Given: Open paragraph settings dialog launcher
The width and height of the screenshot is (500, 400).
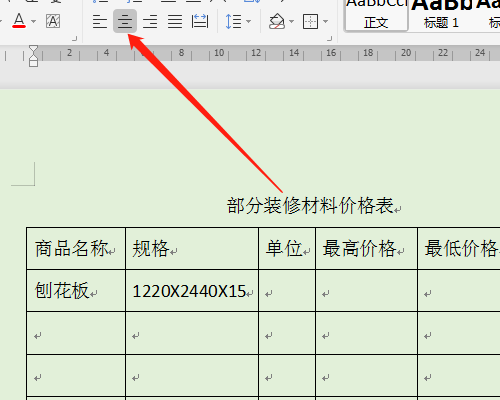Looking at the screenshot, I should pyautogui.click(x=330, y=39).
